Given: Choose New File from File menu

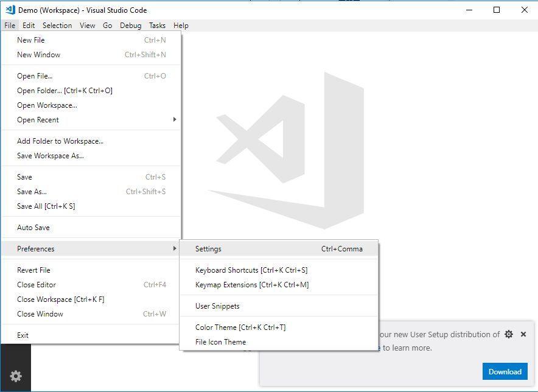Looking at the screenshot, I should pos(91,40).
